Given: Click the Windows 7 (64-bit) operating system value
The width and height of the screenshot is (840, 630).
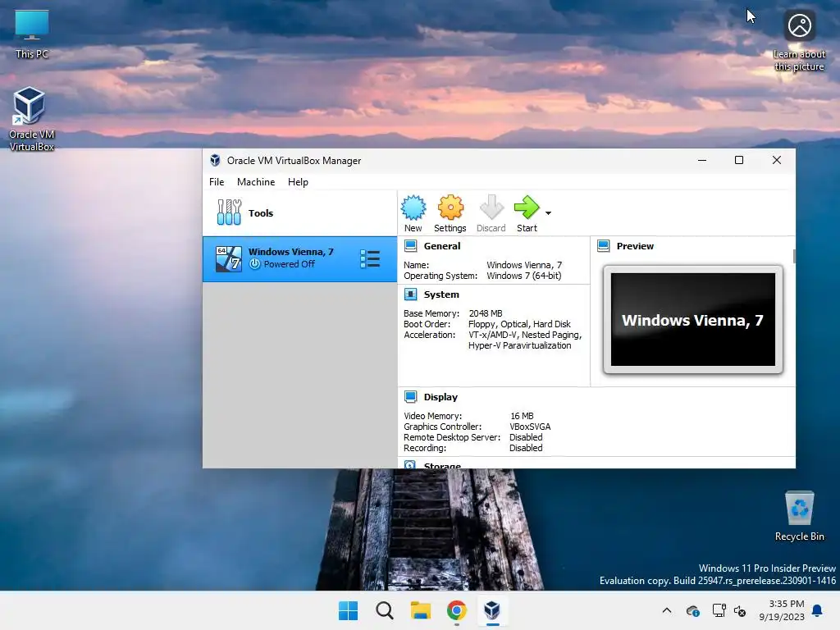Looking at the screenshot, I should coord(524,276).
